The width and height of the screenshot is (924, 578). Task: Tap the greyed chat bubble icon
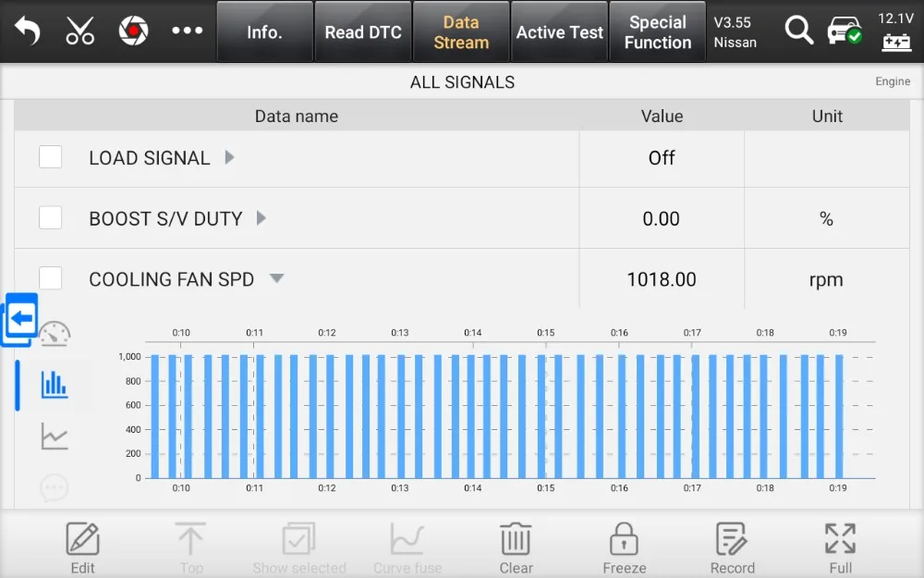pyautogui.click(x=55, y=487)
